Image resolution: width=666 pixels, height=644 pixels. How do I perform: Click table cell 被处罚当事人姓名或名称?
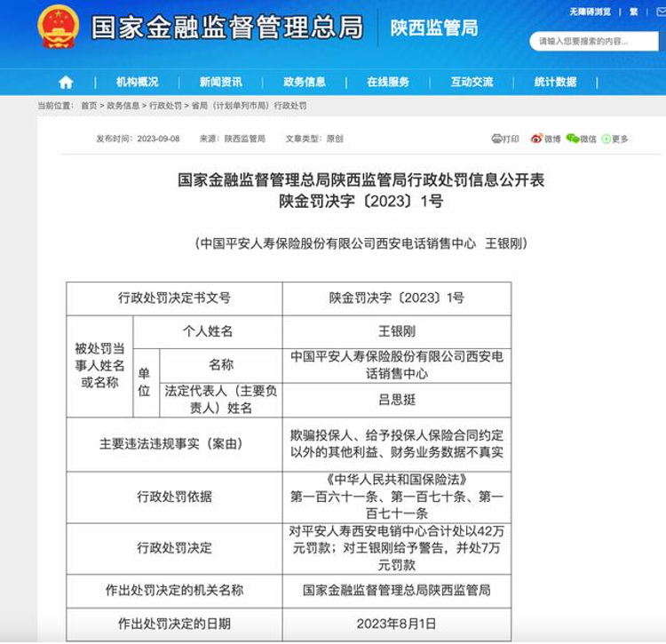tap(99, 366)
